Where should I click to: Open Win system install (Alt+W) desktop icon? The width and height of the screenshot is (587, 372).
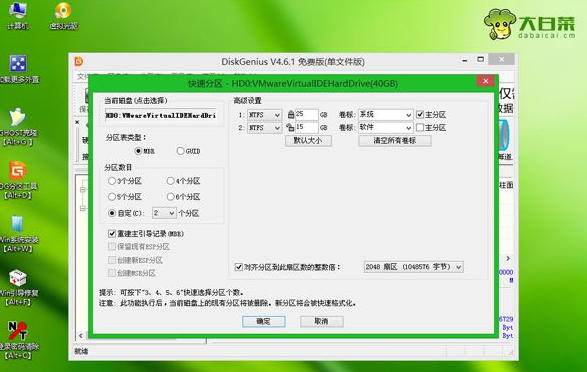point(17,234)
